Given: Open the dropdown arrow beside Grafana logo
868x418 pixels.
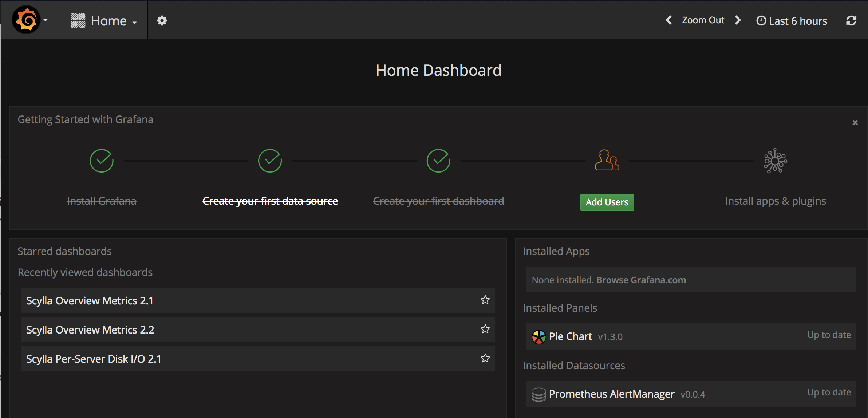Looking at the screenshot, I should (x=46, y=20).
